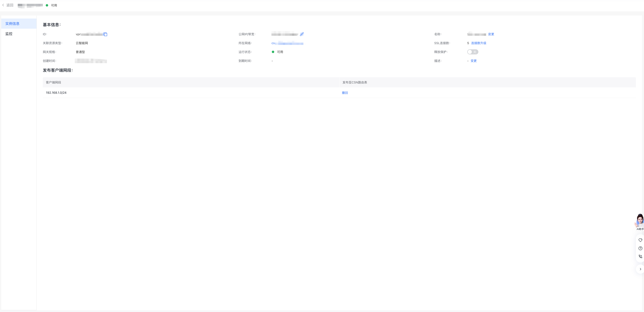Click 连接数升级 to upgrade SSL connections
The image size is (644, 312).
[x=479, y=43]
